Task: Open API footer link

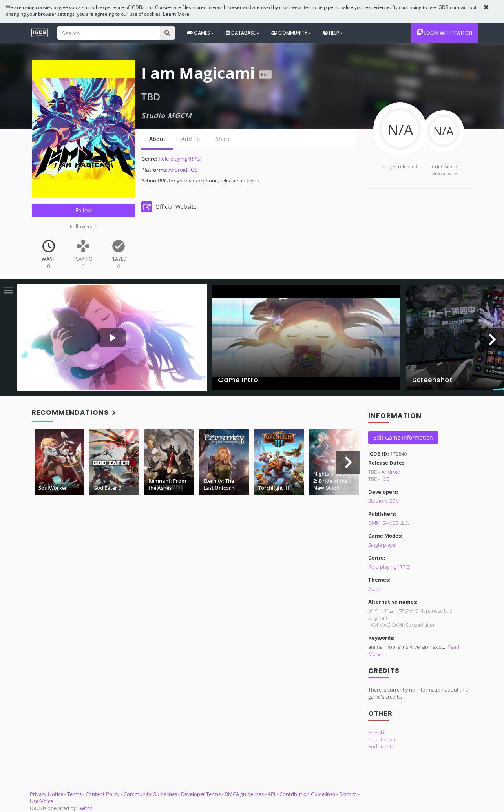Action: 272,794
